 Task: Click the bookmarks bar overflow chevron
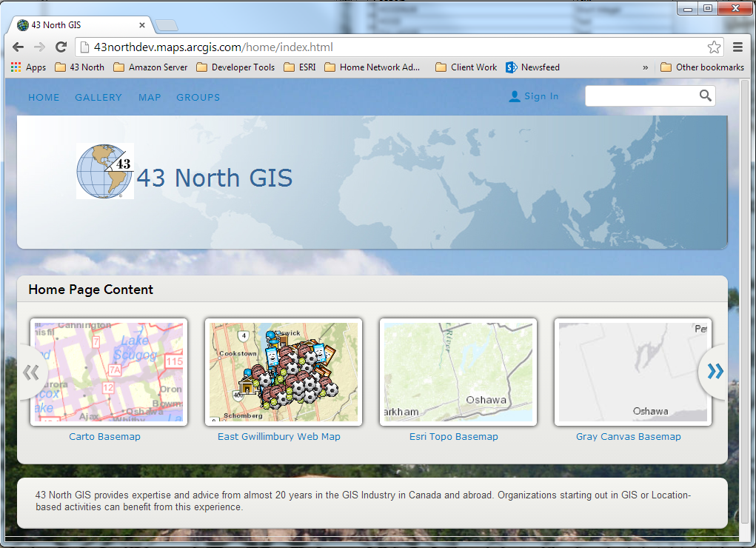(645, 67)
